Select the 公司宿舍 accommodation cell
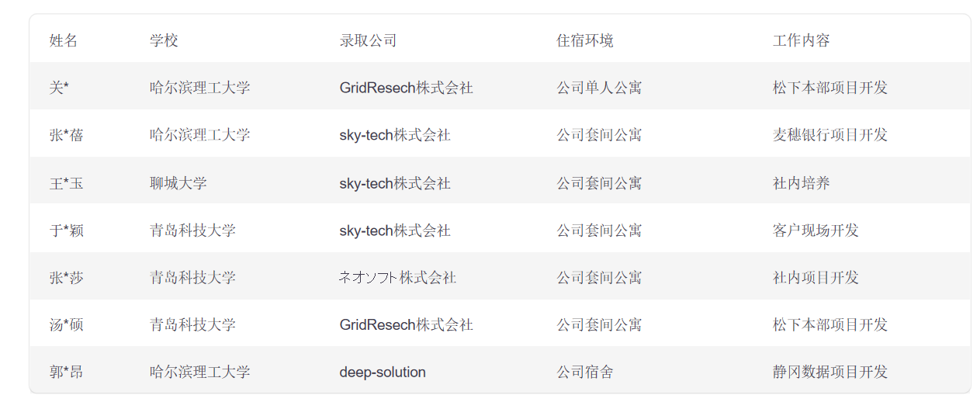Image resolution: width=980 pixels, height=402 pixels. point(584,373)
